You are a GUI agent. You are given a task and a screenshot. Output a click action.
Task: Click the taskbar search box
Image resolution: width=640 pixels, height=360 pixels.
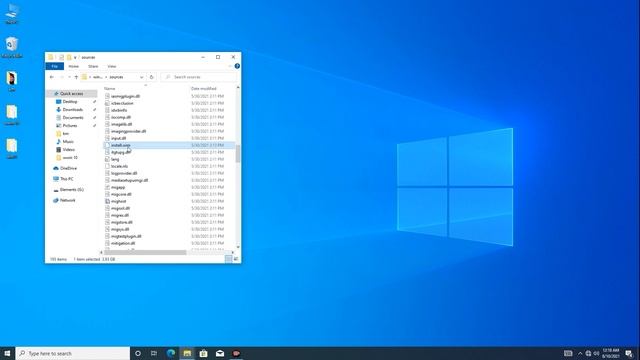73,353
